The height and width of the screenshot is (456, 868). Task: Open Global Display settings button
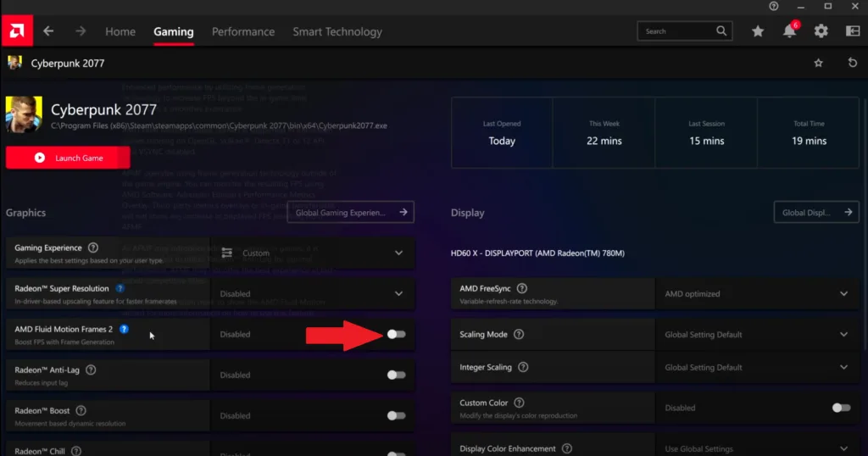816,212
